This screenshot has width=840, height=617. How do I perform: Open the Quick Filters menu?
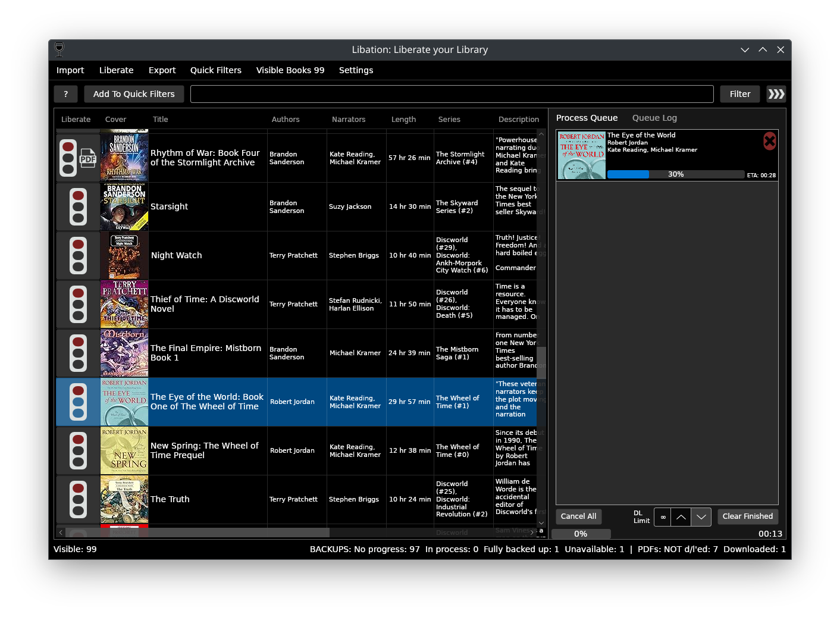215,70
